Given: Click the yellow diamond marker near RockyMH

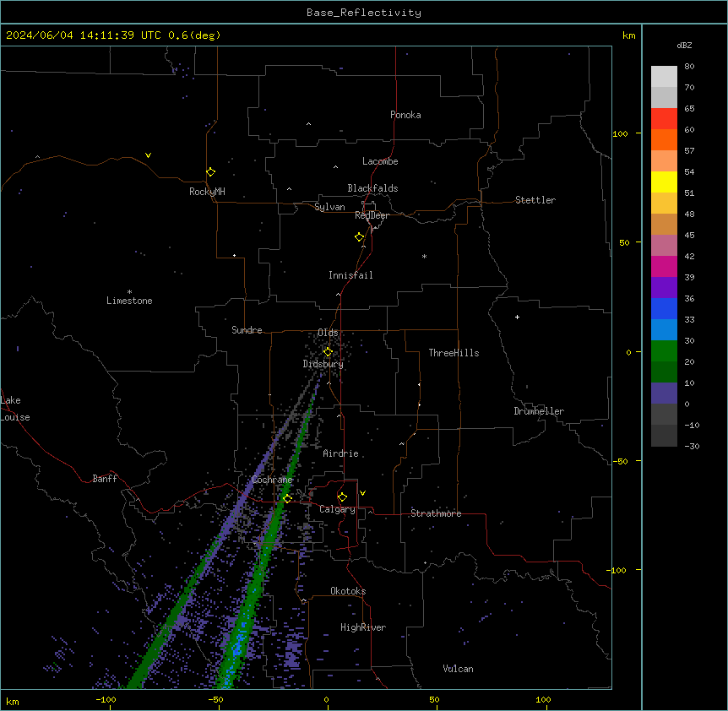Looking at the screenshot, I should pos(210,171).
